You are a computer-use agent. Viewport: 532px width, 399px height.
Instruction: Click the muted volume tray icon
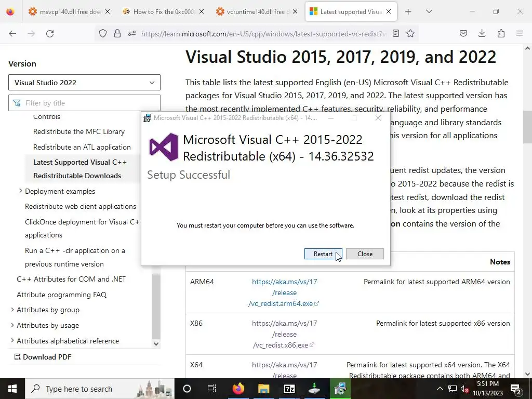[465, 389]
